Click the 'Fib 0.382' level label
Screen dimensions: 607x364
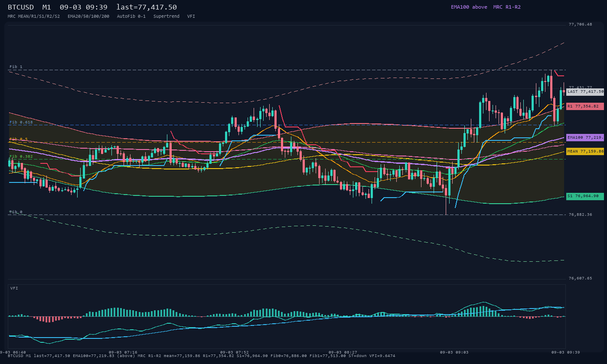[21, 156]
